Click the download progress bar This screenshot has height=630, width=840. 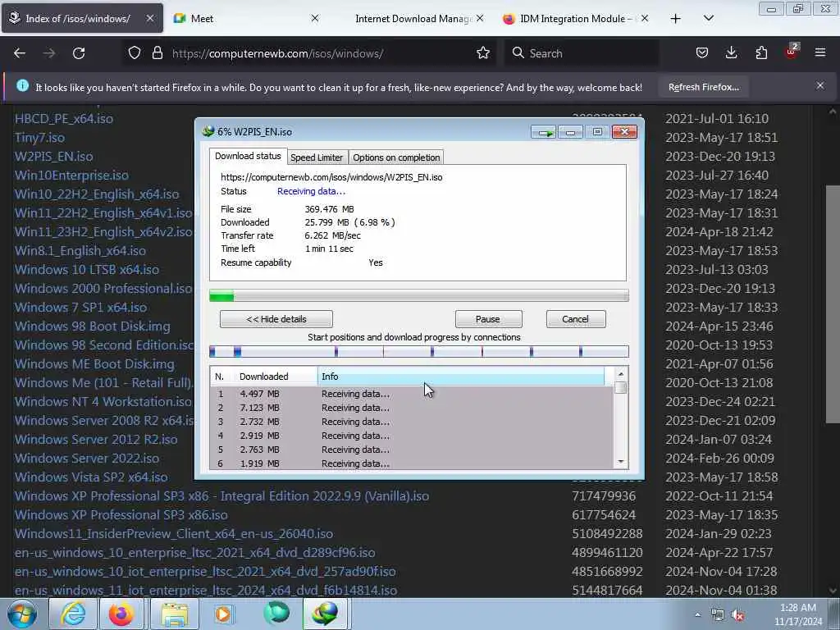pyautogui.click(x=419, y=295)
